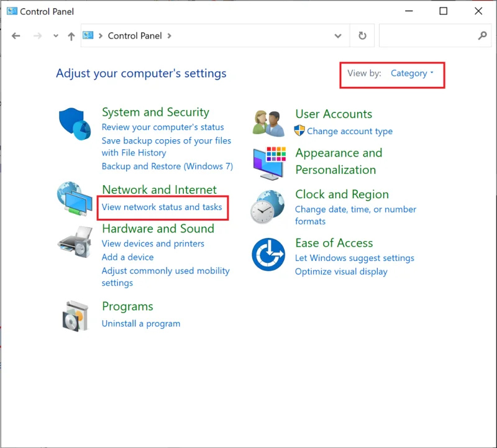This screenshot has height=448, width=497.
Task: Open Save backup copies with File History
Action: coord(166,147)
